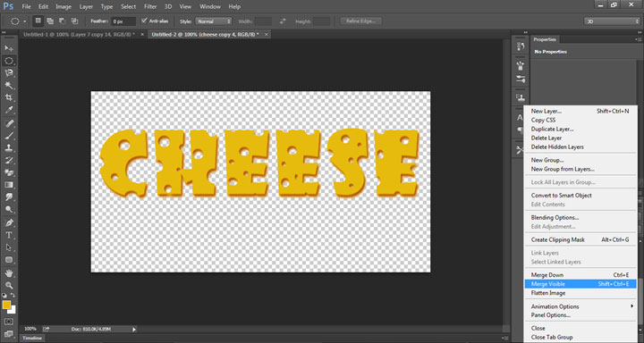
Task: Reset default foreground and background colors
Action: click(x=4, y=295)
